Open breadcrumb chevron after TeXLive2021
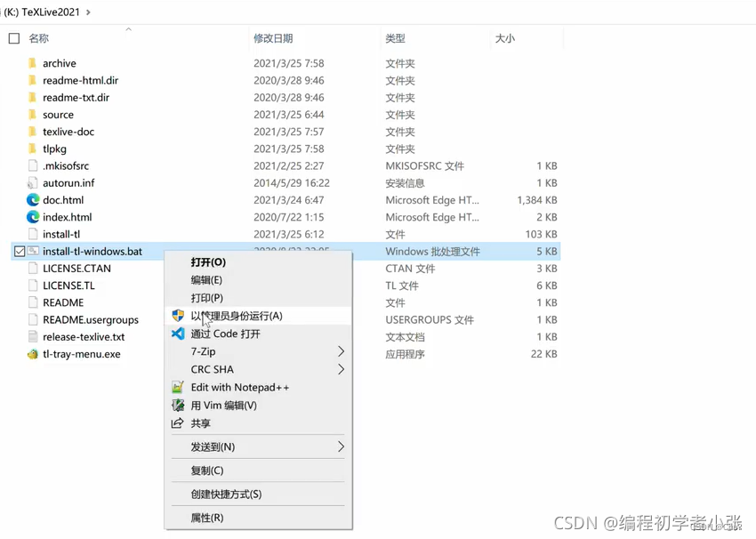Image resolution: width=756 pixels, height=539 pixels. coord(88,12)
